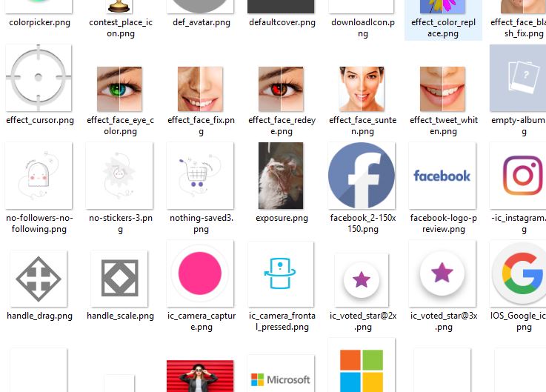Select the effect_cursor.png crosshair thumbnail

(x=39, y=78)
